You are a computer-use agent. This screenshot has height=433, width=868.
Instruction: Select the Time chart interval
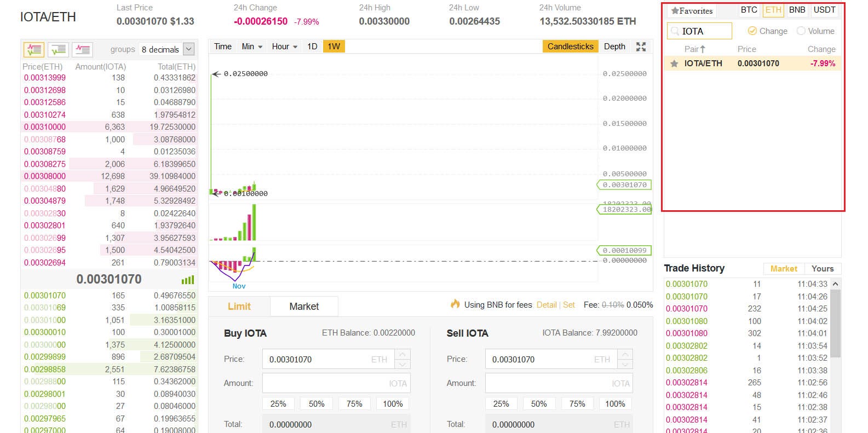pos(223,47)
